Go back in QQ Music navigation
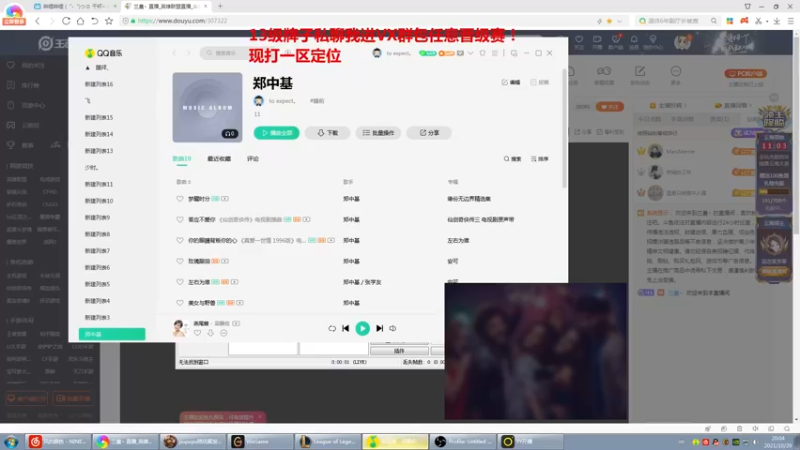The image size is (800, 450). pos(174,53)
